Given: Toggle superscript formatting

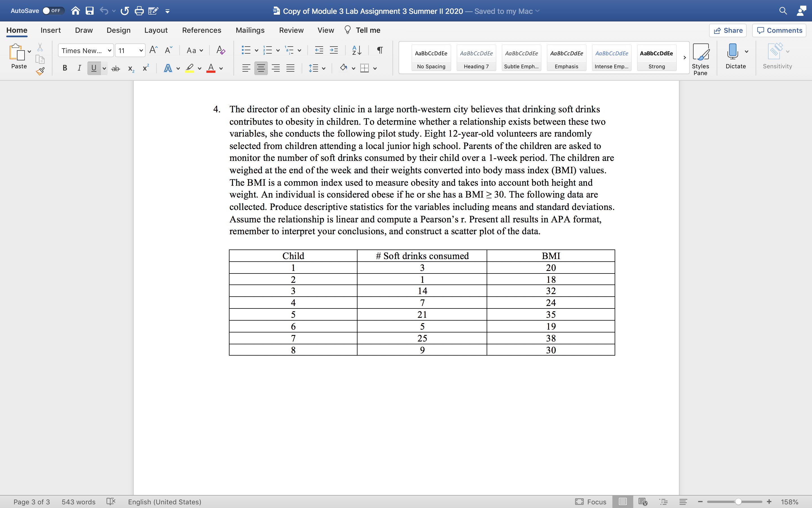Looking at the screenshot, I should pos(145,67).
